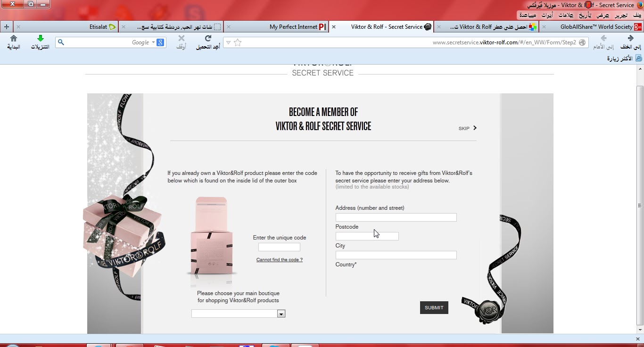Image resolution: width=644 pixels, height=347 pixels.
Task: Open the View (عرض) menu
Action: [603, 16]
